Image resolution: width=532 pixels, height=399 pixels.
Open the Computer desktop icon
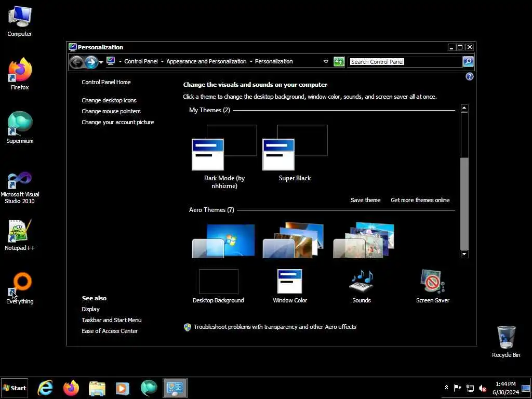20,21
